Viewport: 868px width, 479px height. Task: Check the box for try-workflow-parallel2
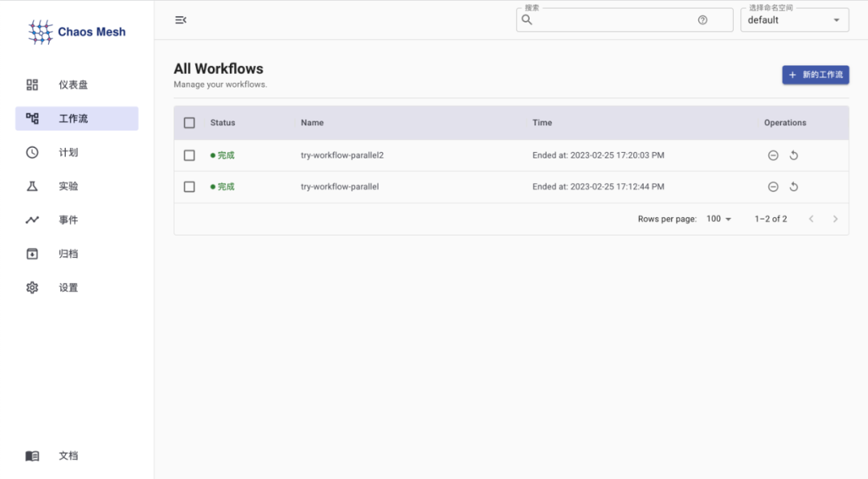190,156
